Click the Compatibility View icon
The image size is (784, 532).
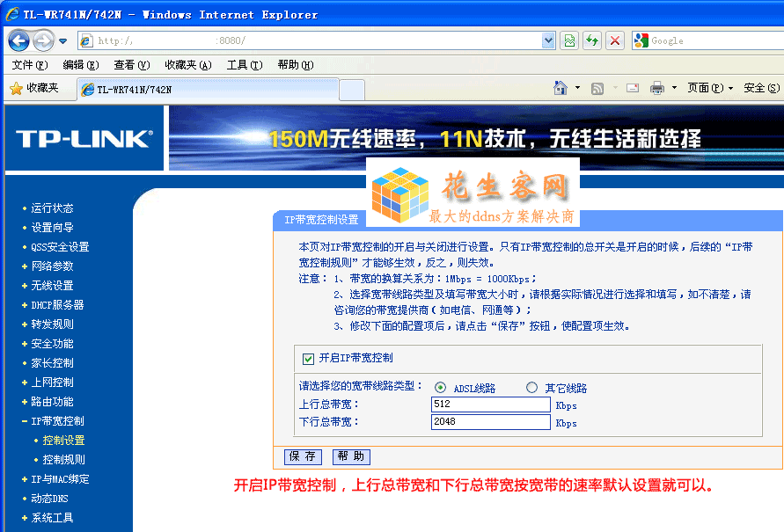[569, 40]
